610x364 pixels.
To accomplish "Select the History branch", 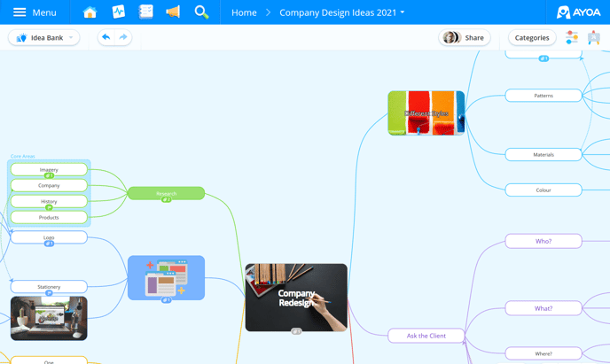I will (x=49, y=201).
